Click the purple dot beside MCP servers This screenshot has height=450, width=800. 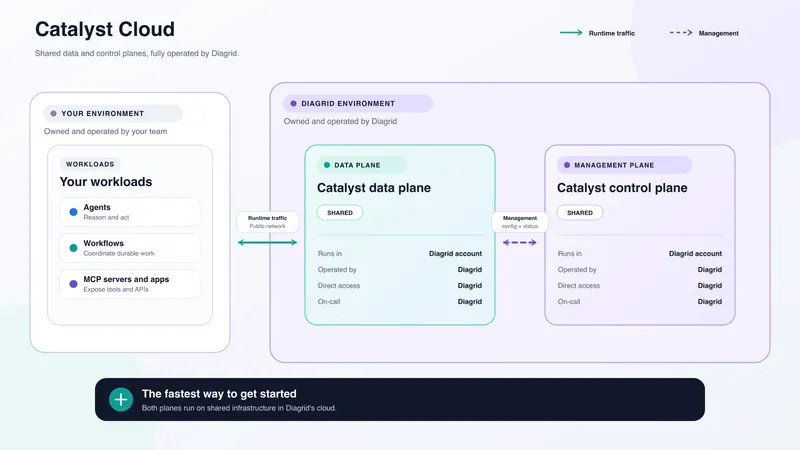click(x=73, y=284)
